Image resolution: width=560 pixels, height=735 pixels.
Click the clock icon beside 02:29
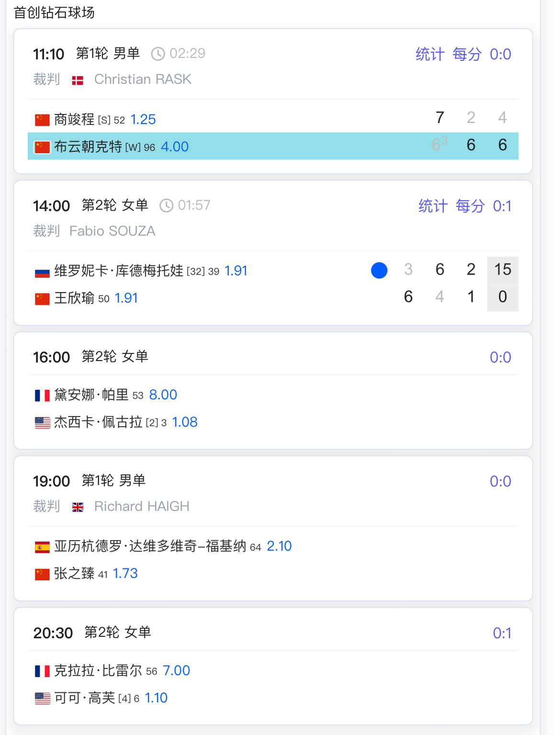click(x=158, y=54)
